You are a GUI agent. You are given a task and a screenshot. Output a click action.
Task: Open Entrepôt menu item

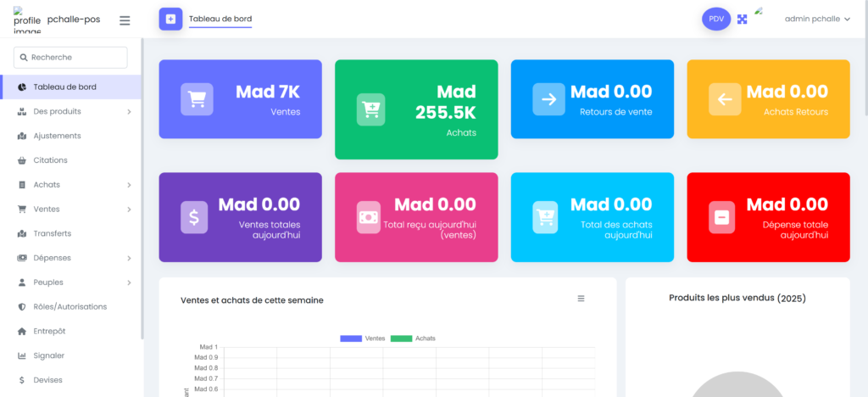[71, 331]
